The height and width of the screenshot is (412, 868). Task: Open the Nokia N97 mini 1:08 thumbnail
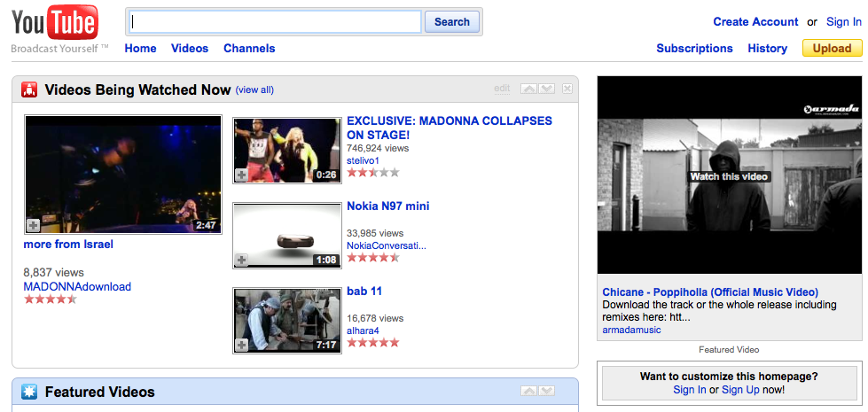point(286,236)
